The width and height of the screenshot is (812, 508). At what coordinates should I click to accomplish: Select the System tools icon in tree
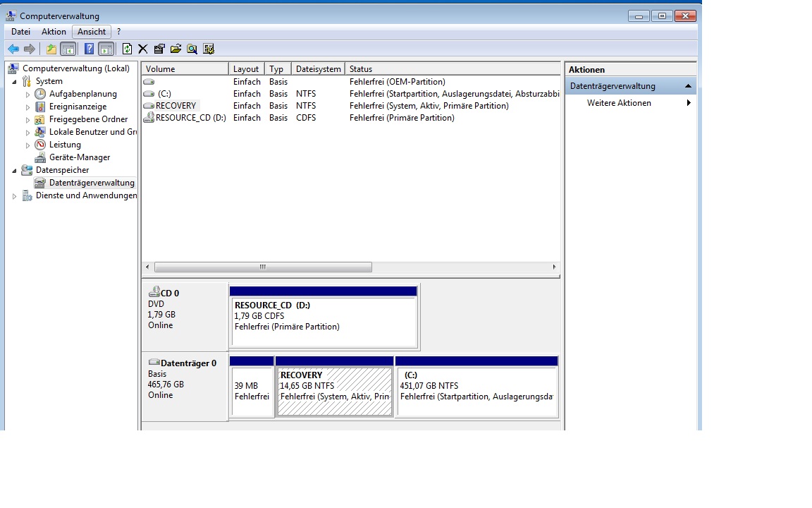click(26, 81)
